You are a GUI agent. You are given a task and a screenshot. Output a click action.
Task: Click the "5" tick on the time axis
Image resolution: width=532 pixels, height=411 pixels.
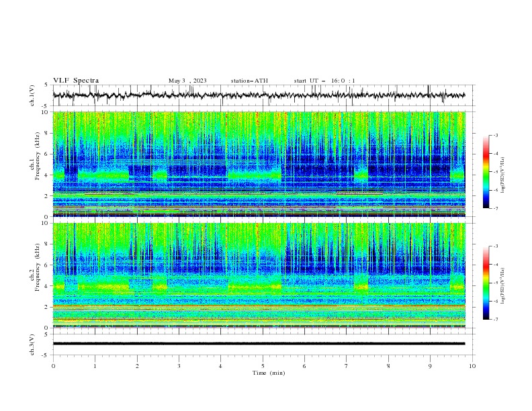[263, 366]
